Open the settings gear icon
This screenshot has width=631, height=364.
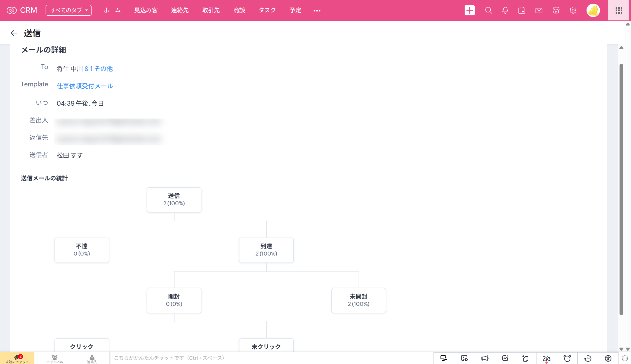point(573,10)
